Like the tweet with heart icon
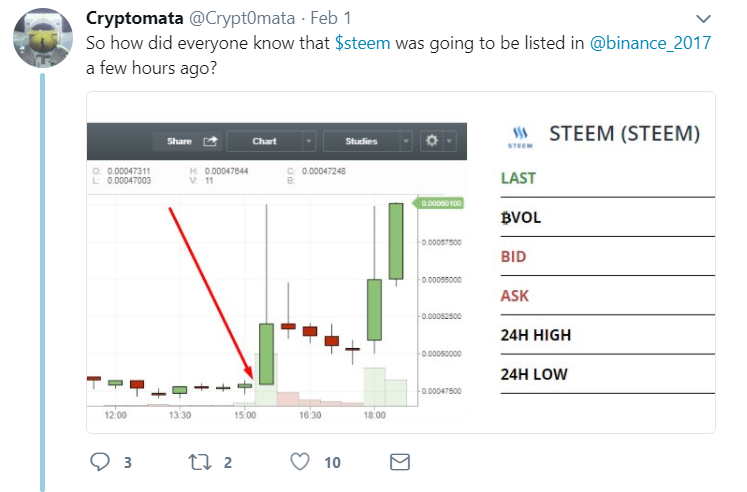The height and width of the screenshot is (492, 747). (300, 462)
